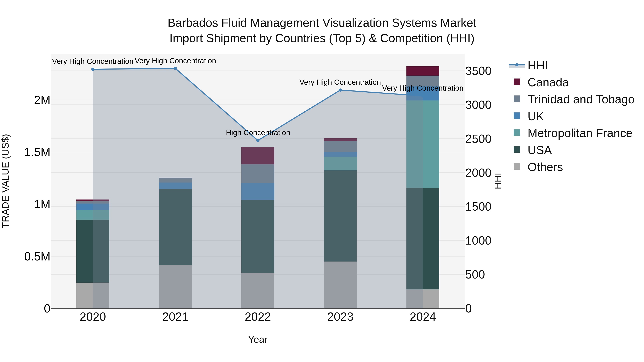Image resolution: width=644 pixels, height=362 pixels.
Task: Click the Canada segment of 2024 bar
Action: [423, 71]
